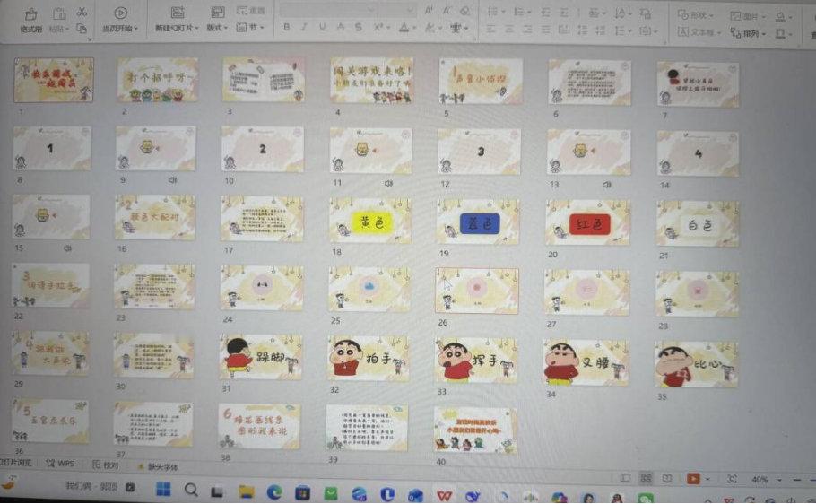
Task: Select slide 31 跺脚 thumbnail
Action: (x=262, y=357)
